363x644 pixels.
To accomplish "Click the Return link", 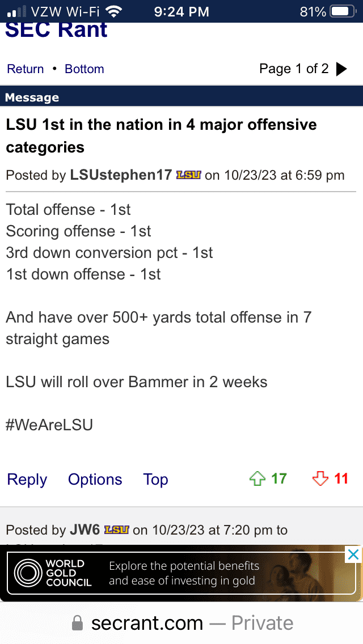I will coord(25,69).
